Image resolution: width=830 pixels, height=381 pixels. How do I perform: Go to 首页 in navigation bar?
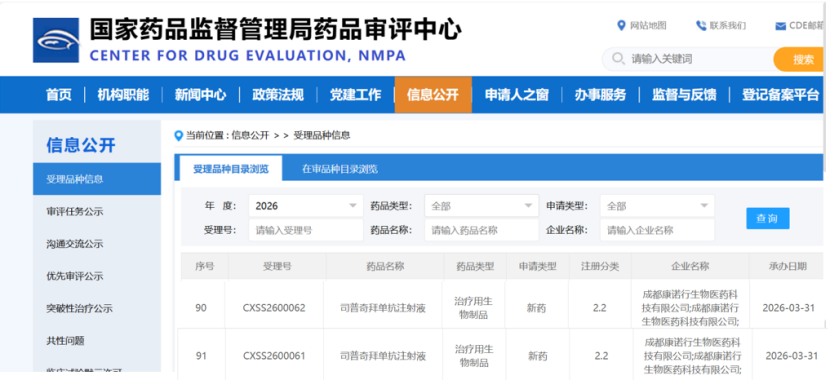59,95
